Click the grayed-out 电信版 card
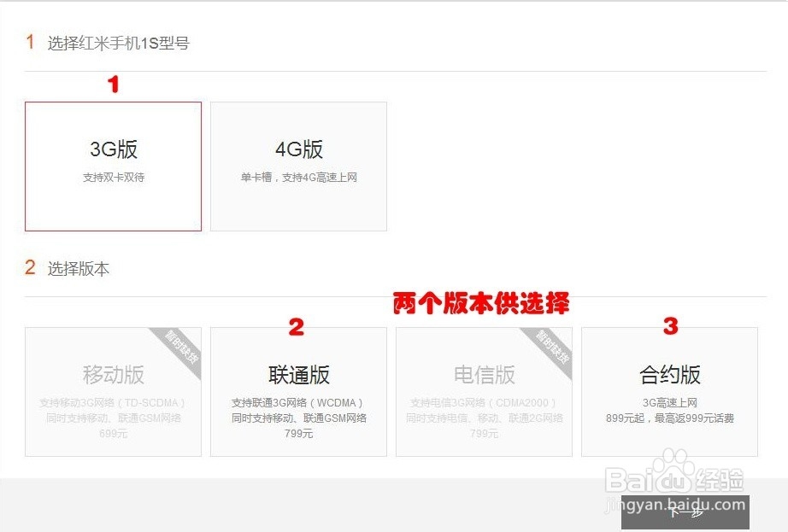The image size is (788, 532). click(x=484, y=391)
